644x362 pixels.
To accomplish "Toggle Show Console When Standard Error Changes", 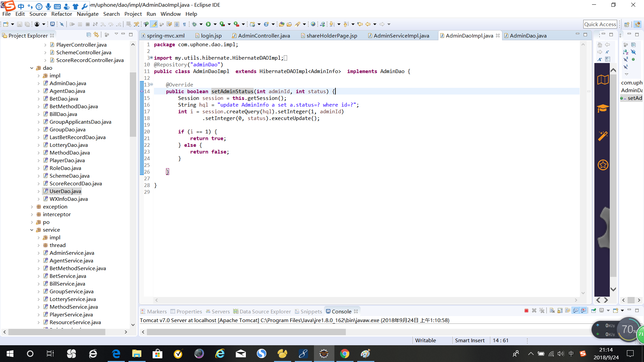I will [584, 311].
